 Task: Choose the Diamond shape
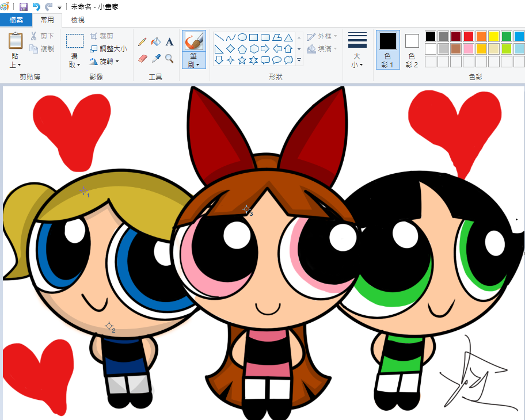click(x=231, y=49)
